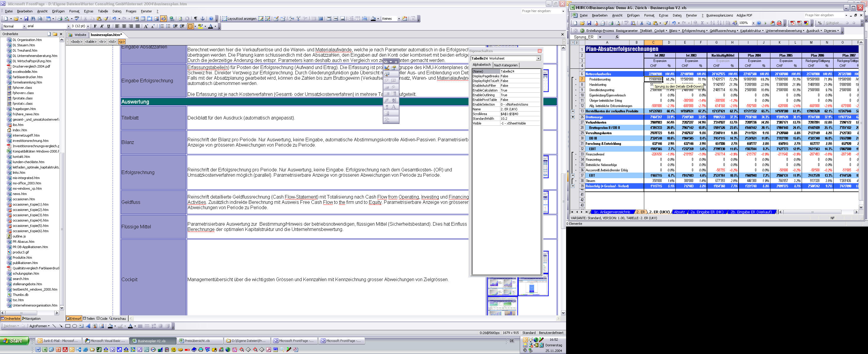
Task: Save the FrontPage page with the disk icon
Action: pyautogui.click(x=26, y=19)
